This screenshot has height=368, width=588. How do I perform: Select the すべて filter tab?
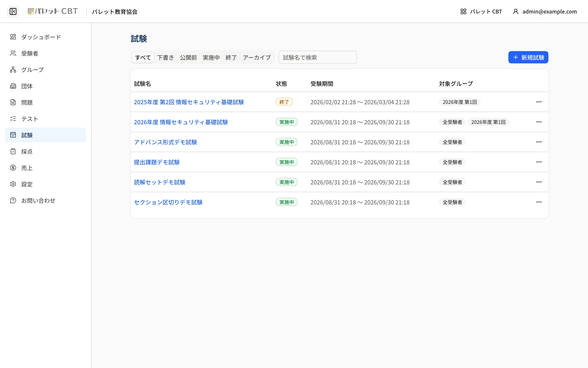(x=143, y=57)
